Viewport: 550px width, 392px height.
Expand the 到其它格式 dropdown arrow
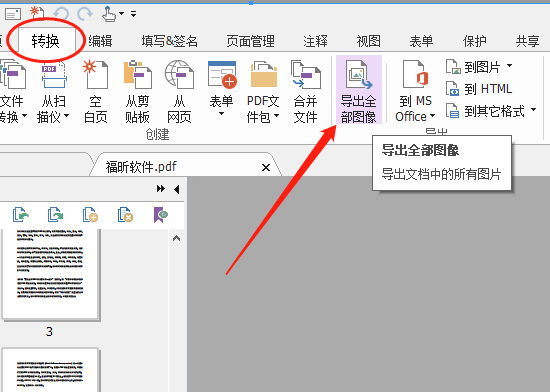(x=534, y=110)
